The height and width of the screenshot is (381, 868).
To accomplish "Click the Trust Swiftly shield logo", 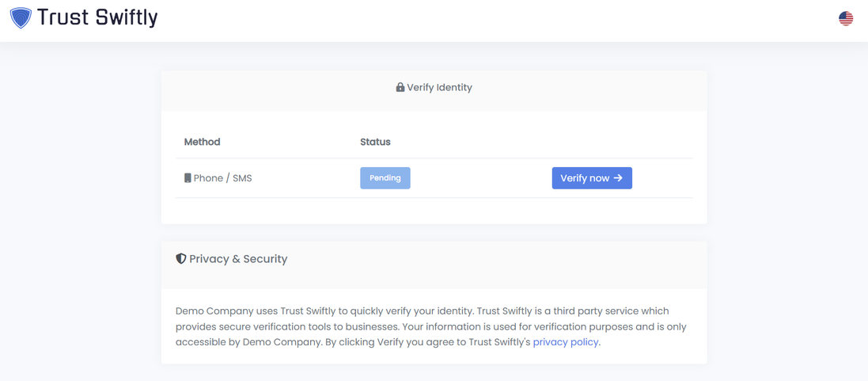I will tap(21, 17).
